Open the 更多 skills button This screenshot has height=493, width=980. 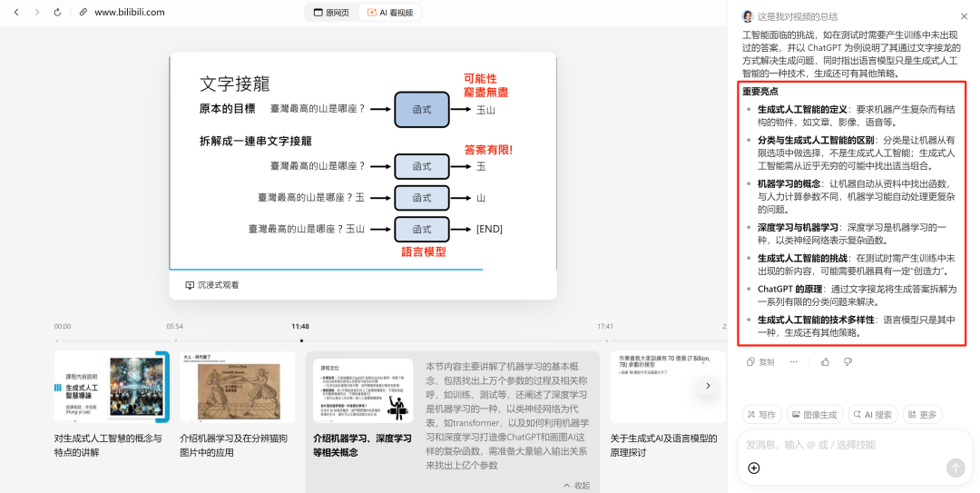[923, 414]
